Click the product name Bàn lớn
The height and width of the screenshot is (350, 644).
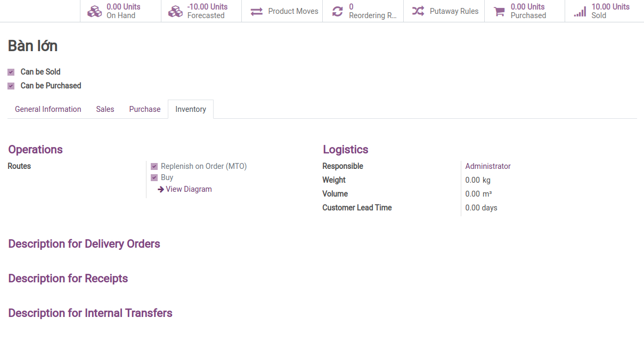[x=32, y=46]
